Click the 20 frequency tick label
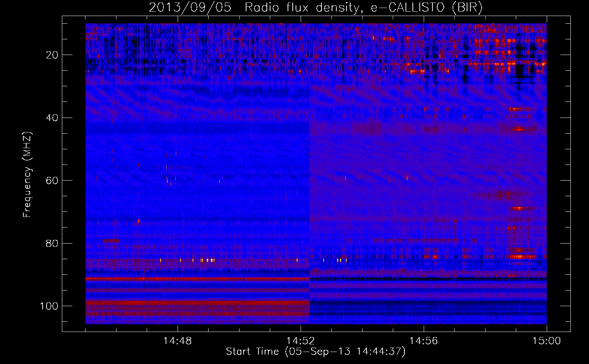 click(52, 55)
